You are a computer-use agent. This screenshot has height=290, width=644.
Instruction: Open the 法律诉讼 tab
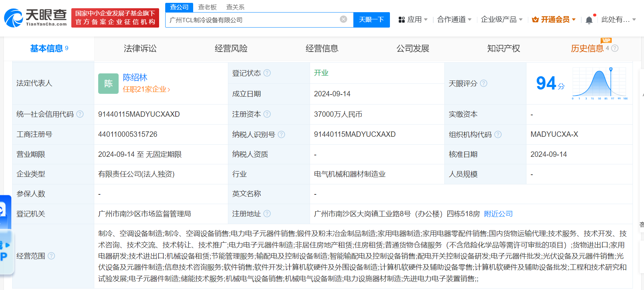click(140, 48)
